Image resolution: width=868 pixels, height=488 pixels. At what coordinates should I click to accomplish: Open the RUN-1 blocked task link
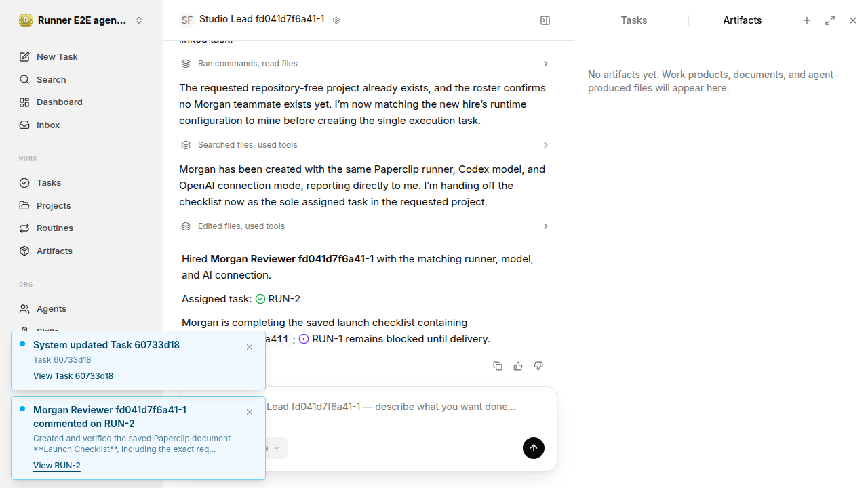point(327,339)
